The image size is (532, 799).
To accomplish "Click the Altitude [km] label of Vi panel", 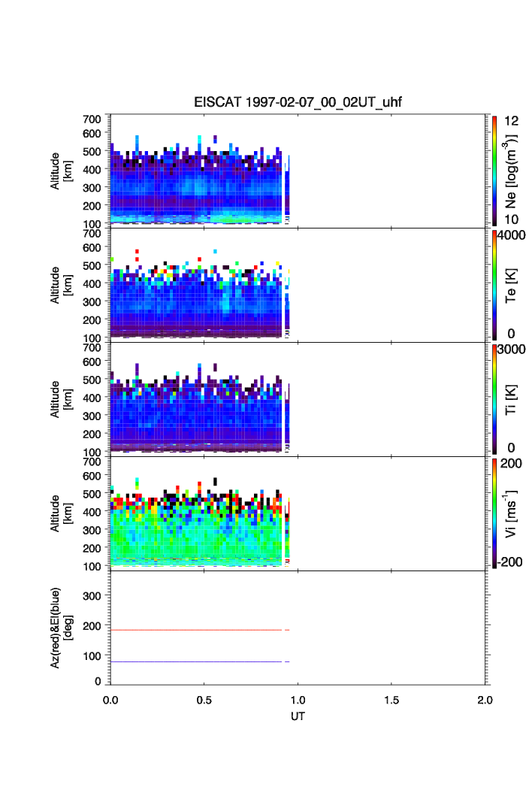I will [61, 513].
